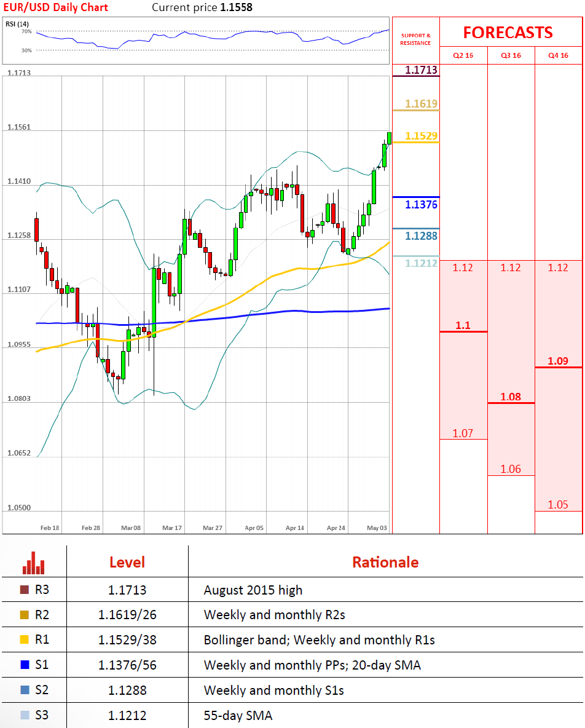This screenshot has height=728, width=585.
Task: Click the S1 blue color swatch
Action: coord(25,665)
